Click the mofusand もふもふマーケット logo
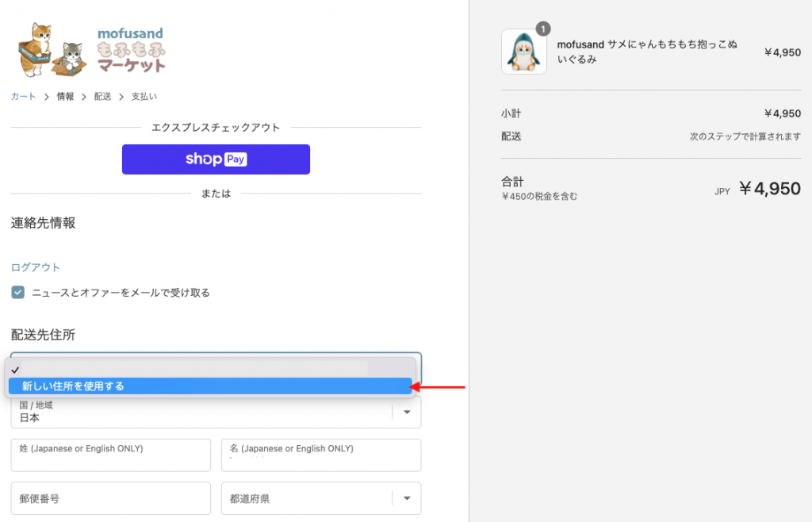Screen dimensions: 812x522 click(x=92, y=49)
